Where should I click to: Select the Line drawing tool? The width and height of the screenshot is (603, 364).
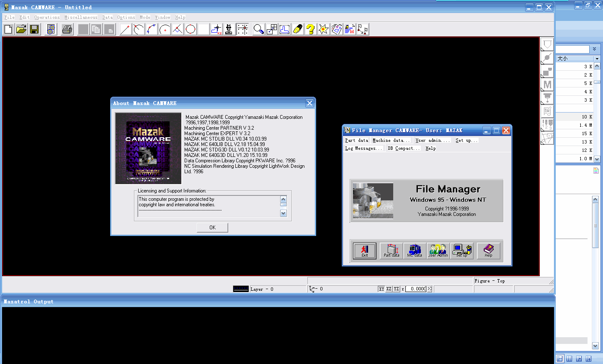(x=125, y=29)
